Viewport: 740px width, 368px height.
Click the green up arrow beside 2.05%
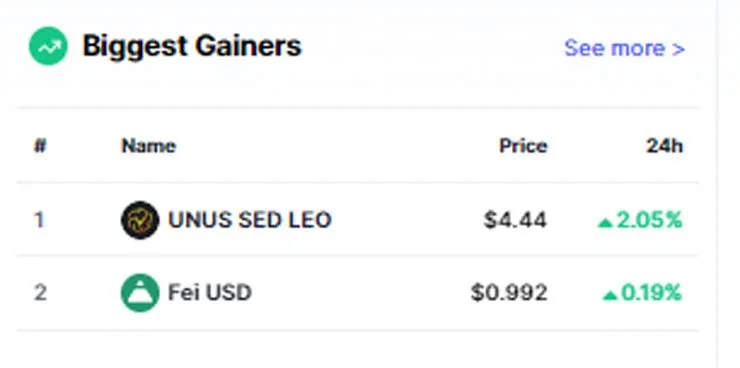tap(605, 223)
